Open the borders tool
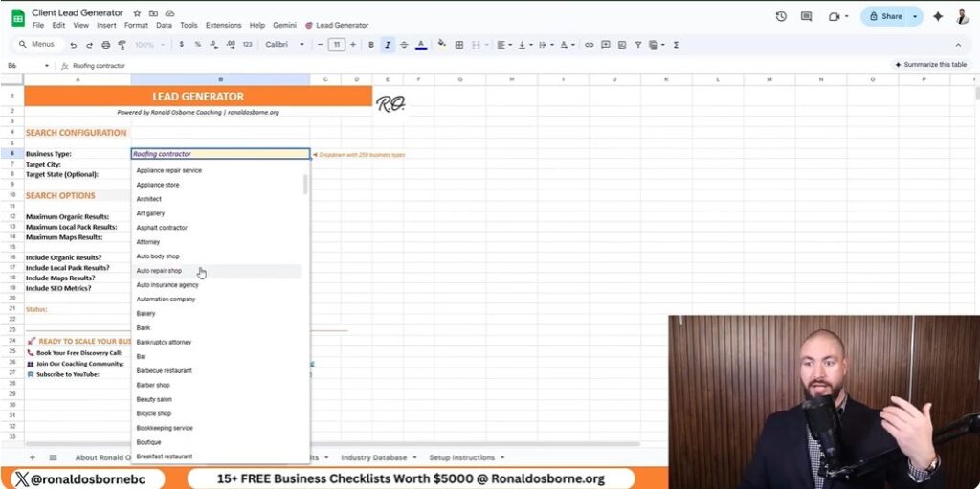980x489 pixels. [458, 45]
